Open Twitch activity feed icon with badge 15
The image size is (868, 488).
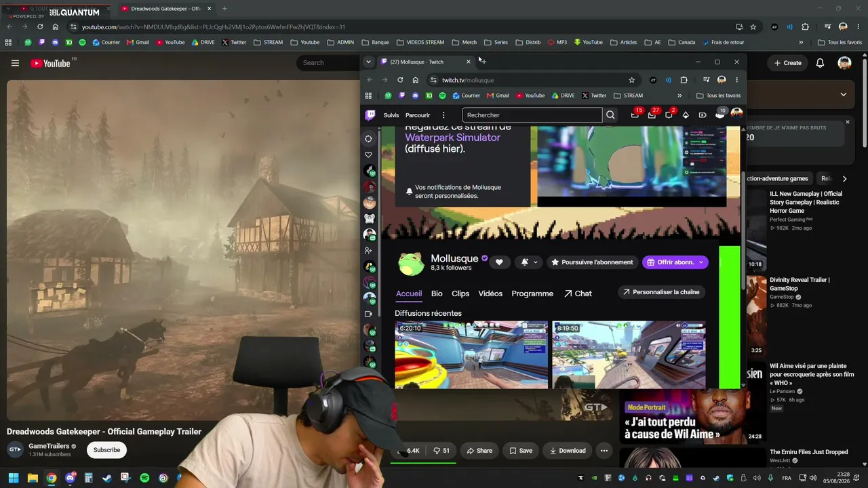(635, 115)
